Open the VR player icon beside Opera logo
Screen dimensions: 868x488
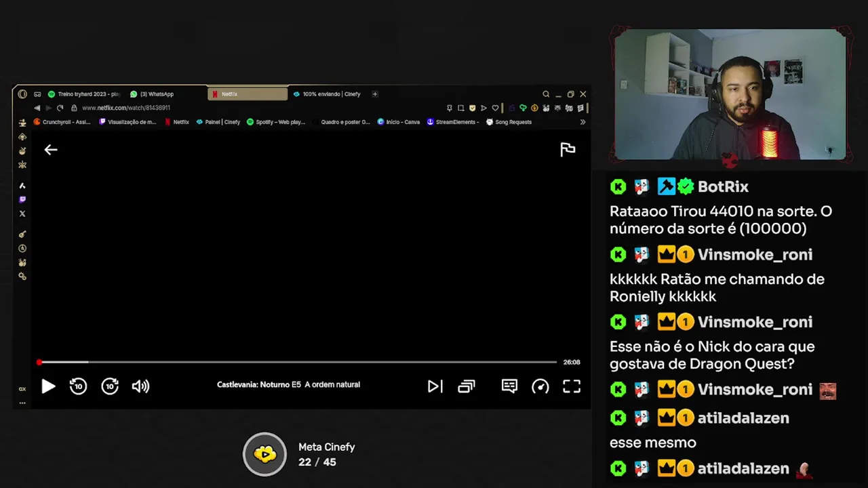(37, 94)
